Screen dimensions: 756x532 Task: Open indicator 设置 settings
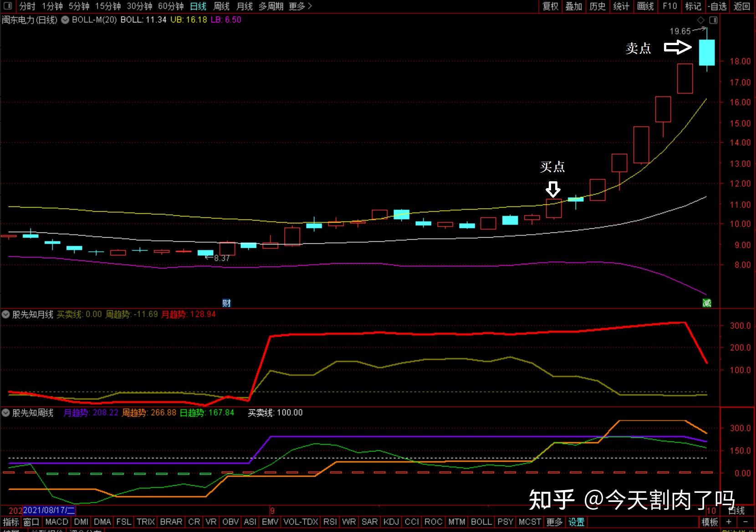(x=576, y=522)
